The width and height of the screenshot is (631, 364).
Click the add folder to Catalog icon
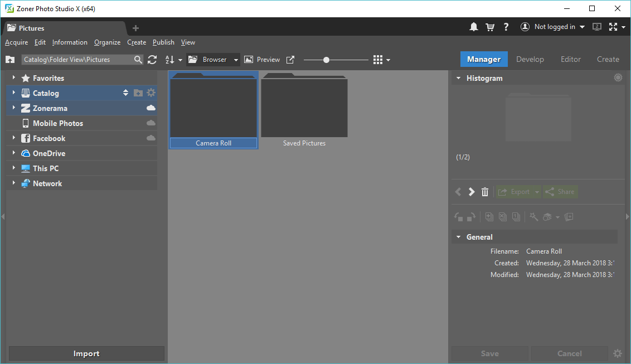(x=138, y=93)
